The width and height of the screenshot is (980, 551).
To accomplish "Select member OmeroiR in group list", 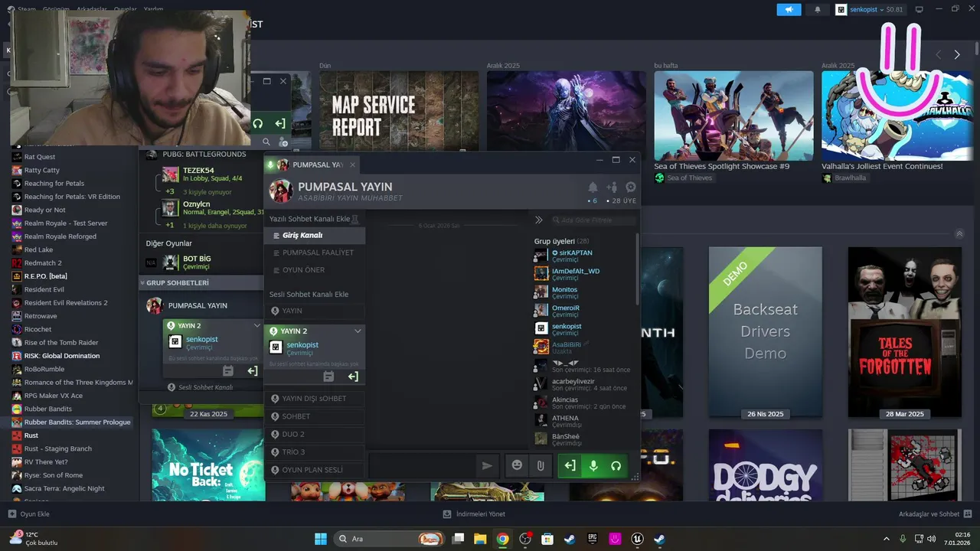I will click(584, 311).
